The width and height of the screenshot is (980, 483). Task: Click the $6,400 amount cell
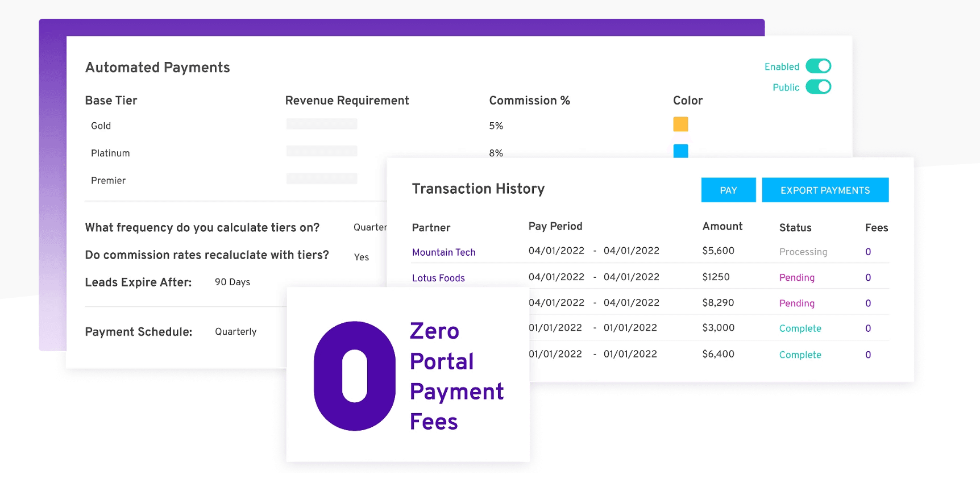tap(718, 354)
